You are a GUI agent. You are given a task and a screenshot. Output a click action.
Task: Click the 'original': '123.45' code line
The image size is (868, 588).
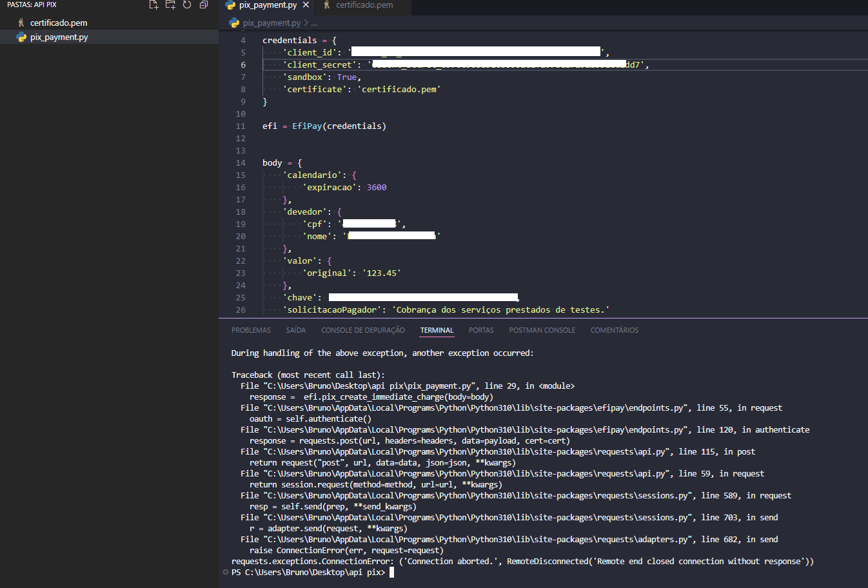(351, 273)
